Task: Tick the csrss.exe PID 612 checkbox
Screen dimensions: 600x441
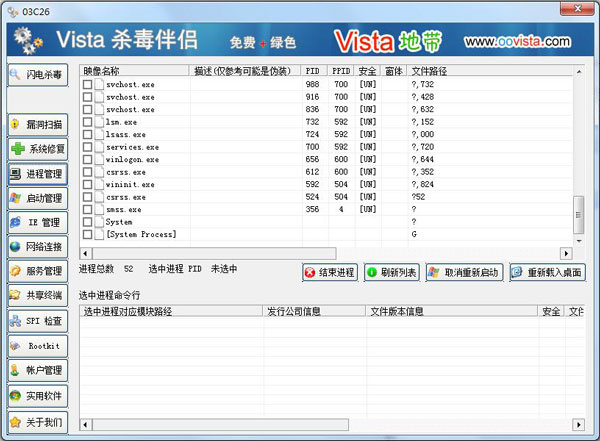Action: 87,172
